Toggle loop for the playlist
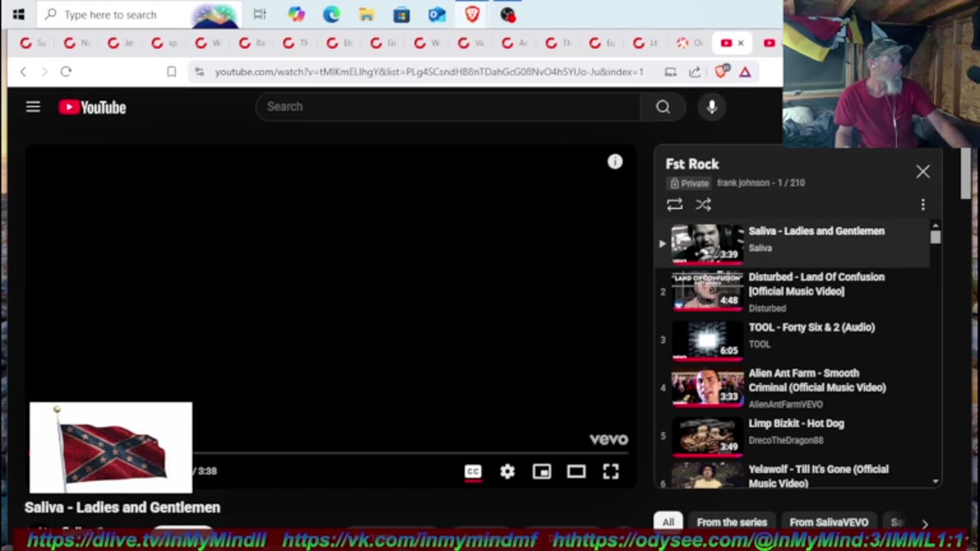 [x=675, y=204]
